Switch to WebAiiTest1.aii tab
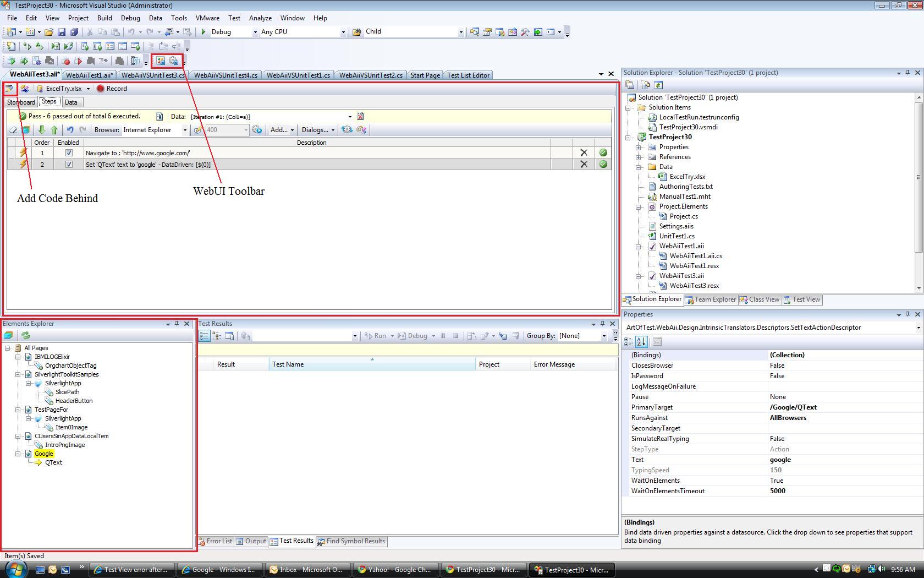 [89, 75]
